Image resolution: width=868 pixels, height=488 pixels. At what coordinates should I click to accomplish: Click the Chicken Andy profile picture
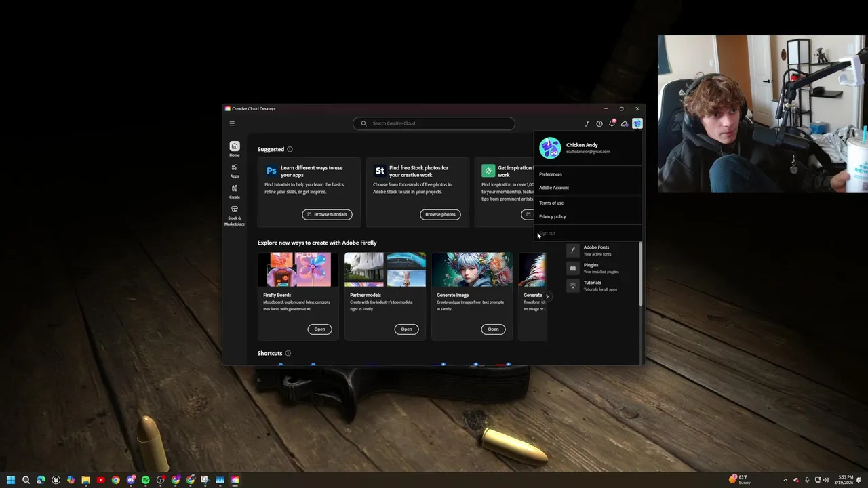(550, 148)
